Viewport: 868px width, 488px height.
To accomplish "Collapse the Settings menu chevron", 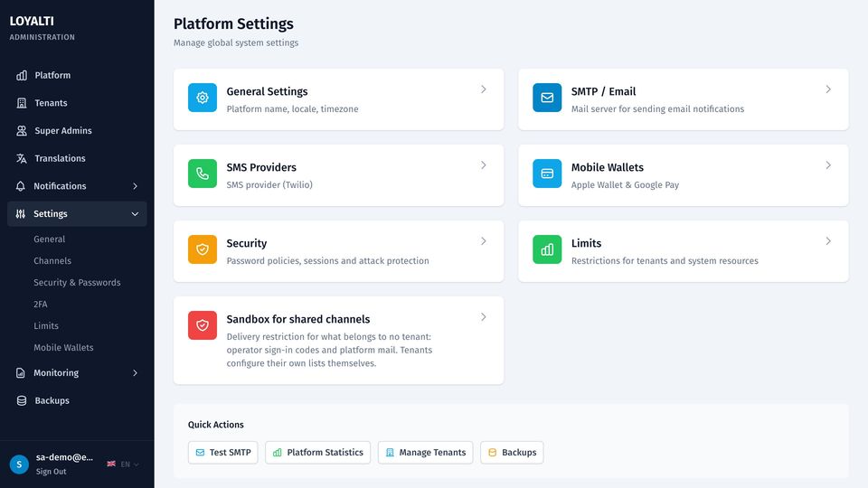I will (x=135, y=214).
